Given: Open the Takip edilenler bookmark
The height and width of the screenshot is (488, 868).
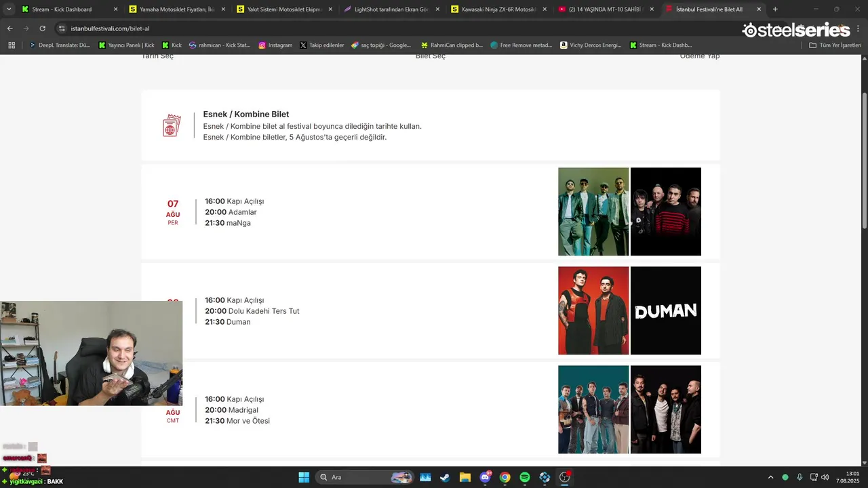Looking at the screenshot, I should pyautogui.click(x=322, y=45).
